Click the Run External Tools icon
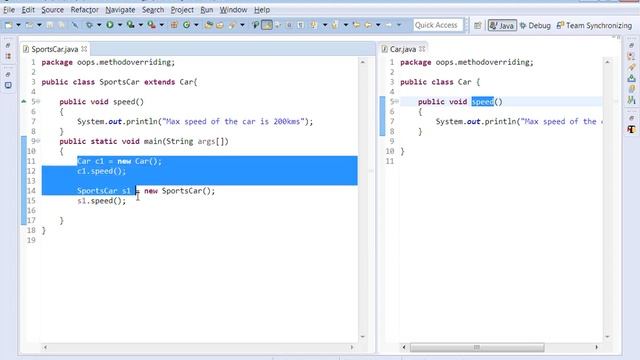The image size is (640, 360). click(151, 25)
